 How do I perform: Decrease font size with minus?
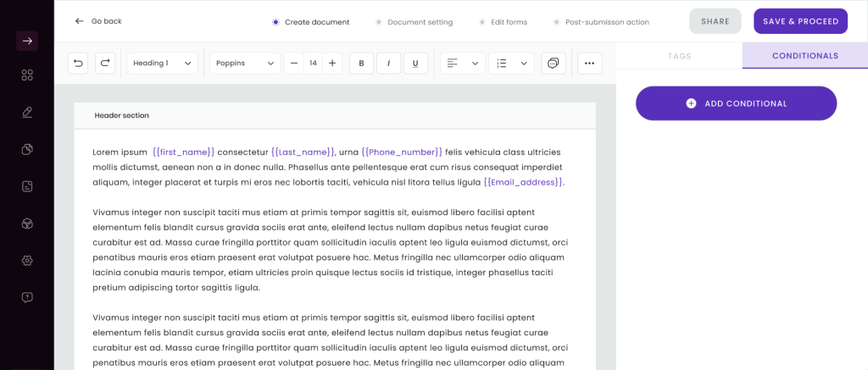click(294, 64)
